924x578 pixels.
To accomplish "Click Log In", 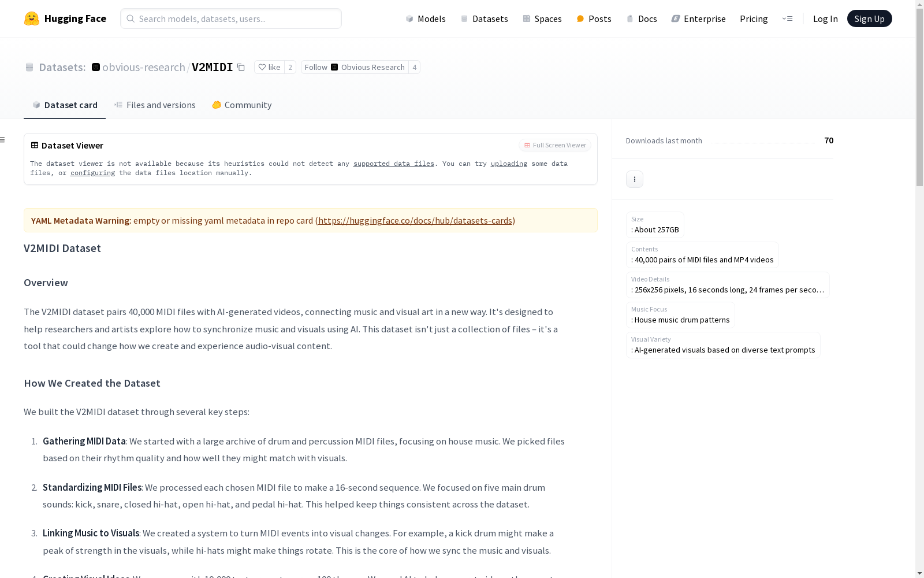I will pyautogui.click(x=825, y=18).
